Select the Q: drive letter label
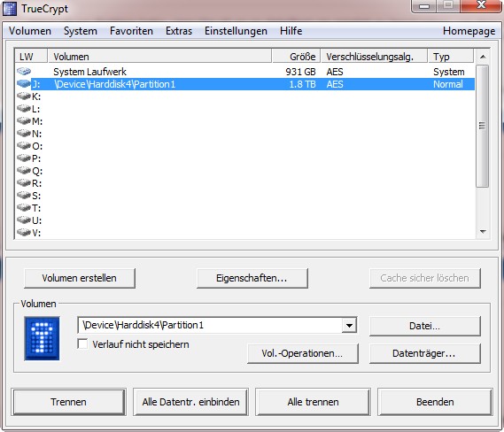Screen dimensions: 504x432 pyautogui.click(x=37, y=171)
